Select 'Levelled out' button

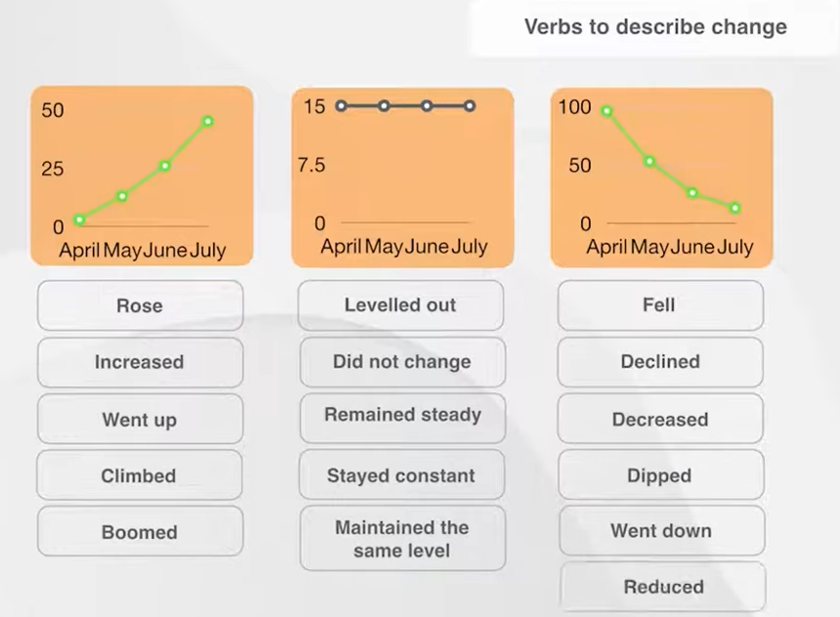(400, 305)
